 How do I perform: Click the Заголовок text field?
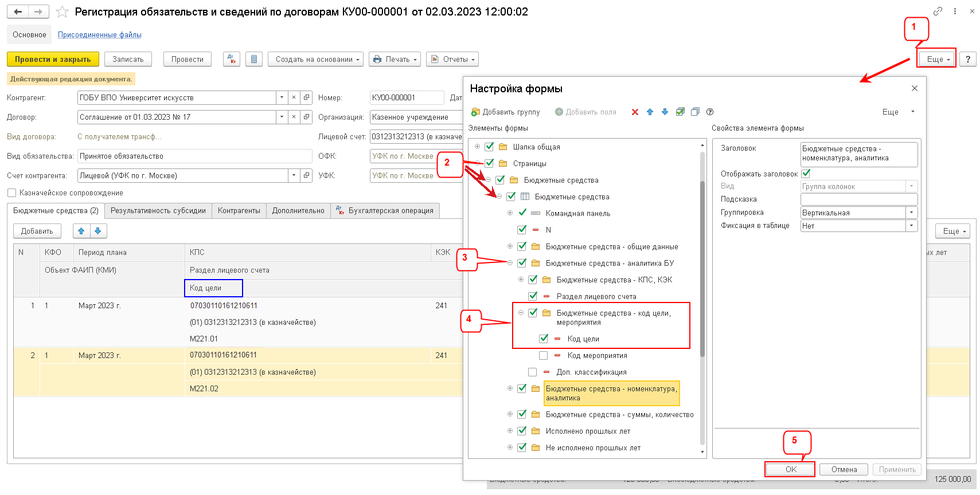click(x=859, y=154)
